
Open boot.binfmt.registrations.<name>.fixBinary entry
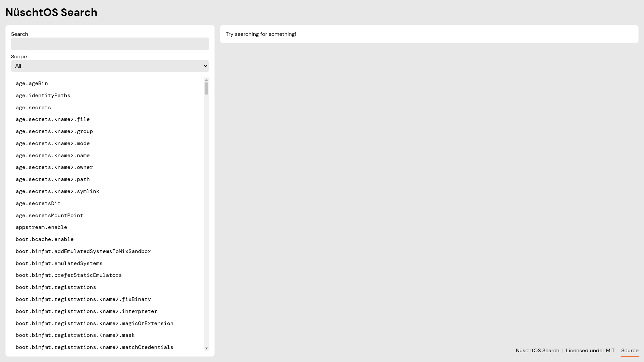(x=107, y=299)
